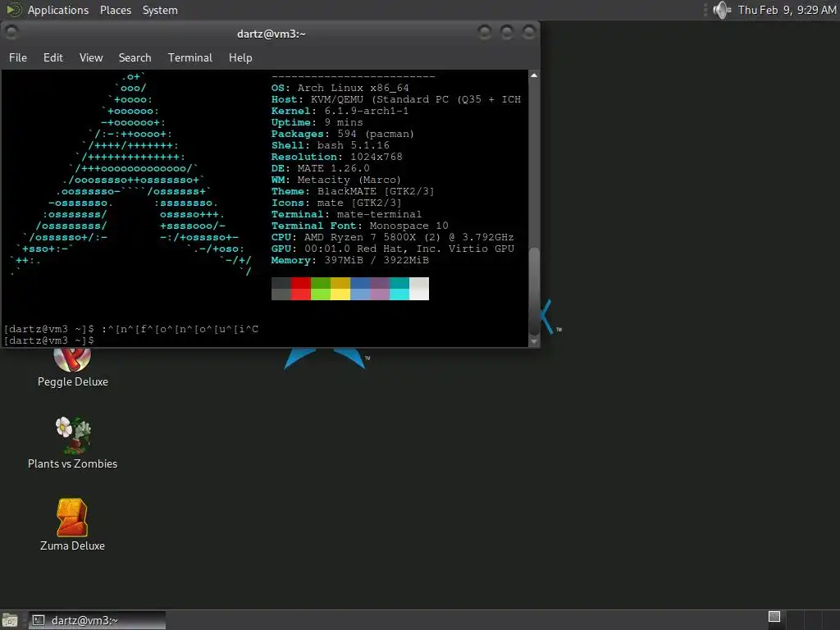Click the dartz@vm3 taskbar window button
The width and height of the screenshot is (840, 630).
click(97, 620)
